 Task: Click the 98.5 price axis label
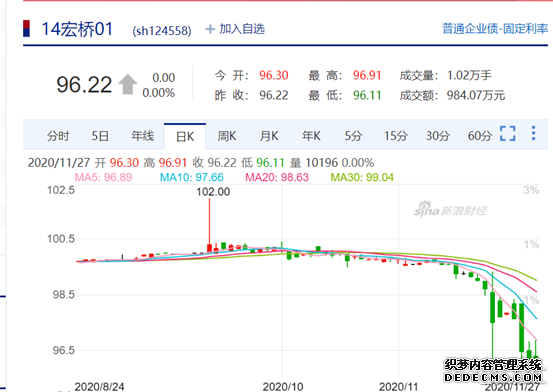pos(64,294)
